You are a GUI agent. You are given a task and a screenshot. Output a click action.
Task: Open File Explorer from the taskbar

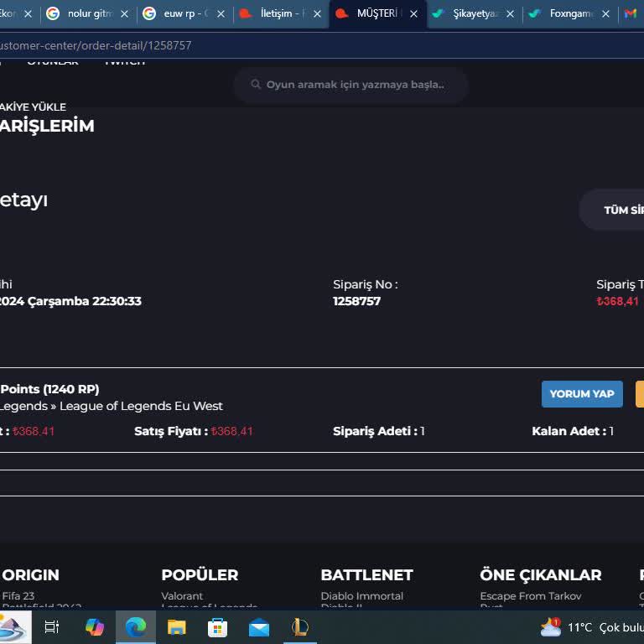[x=177, y=627]
